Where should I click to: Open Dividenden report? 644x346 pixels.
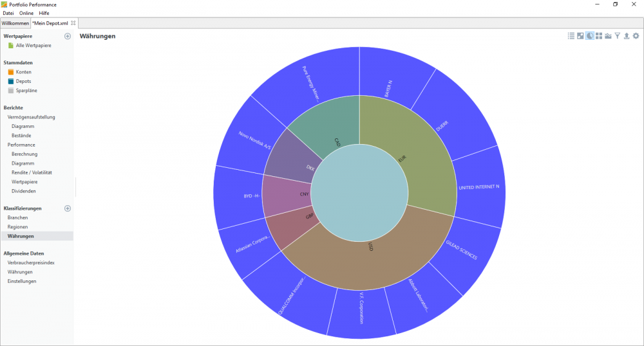pos(24,191)
